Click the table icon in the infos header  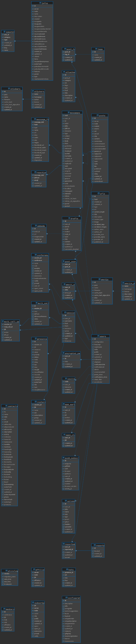pos(40,3)
